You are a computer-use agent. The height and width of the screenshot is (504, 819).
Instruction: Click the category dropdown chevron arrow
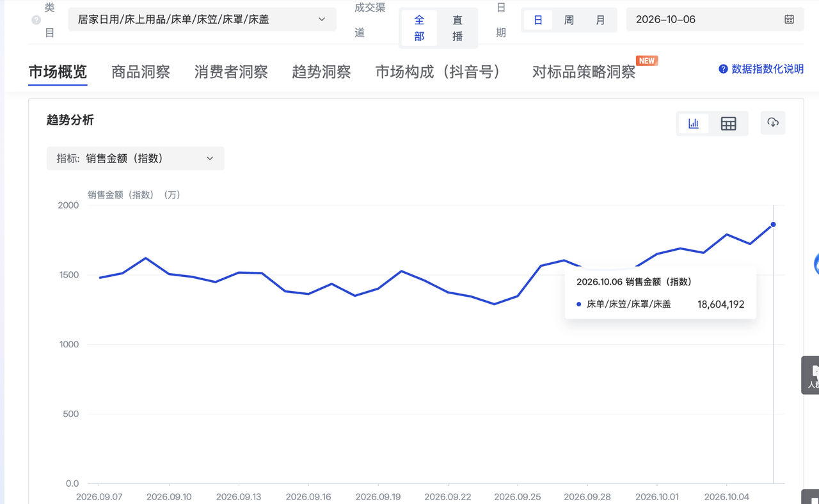point(322,20)
